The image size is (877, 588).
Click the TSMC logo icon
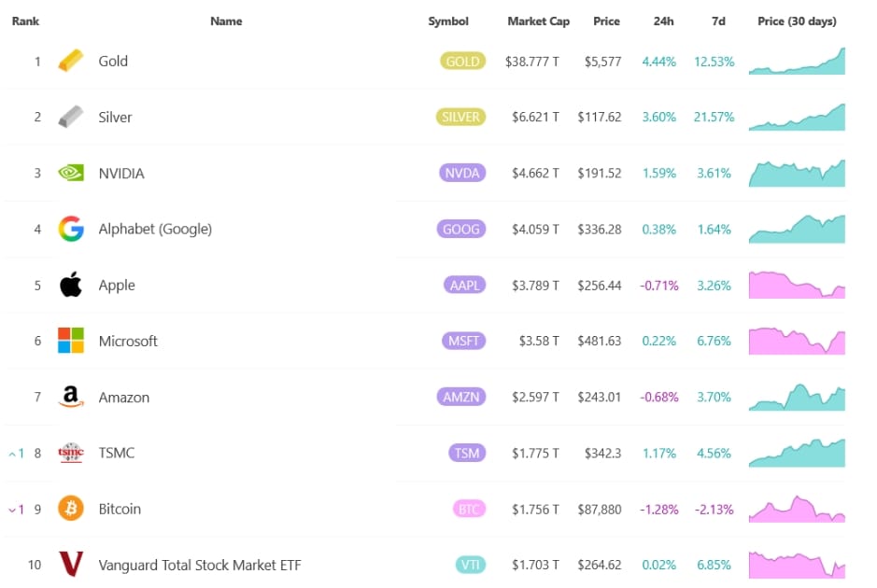(x=71, y=453)
